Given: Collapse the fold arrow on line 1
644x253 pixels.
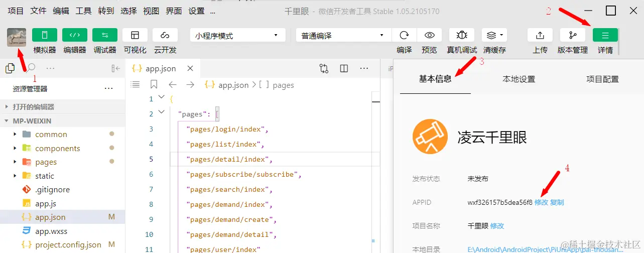Looking at the screenshot, I should coord(161,97).
